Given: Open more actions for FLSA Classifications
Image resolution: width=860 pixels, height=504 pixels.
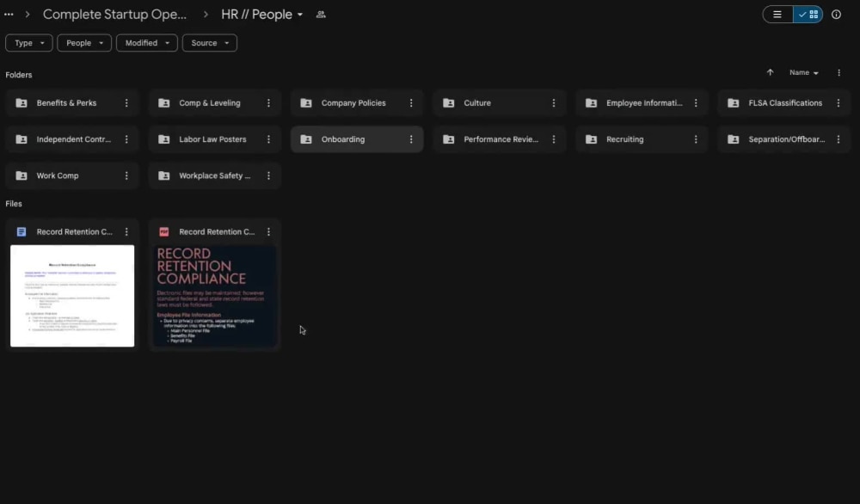Looking at the screenshot, I should tap(838, 103).
